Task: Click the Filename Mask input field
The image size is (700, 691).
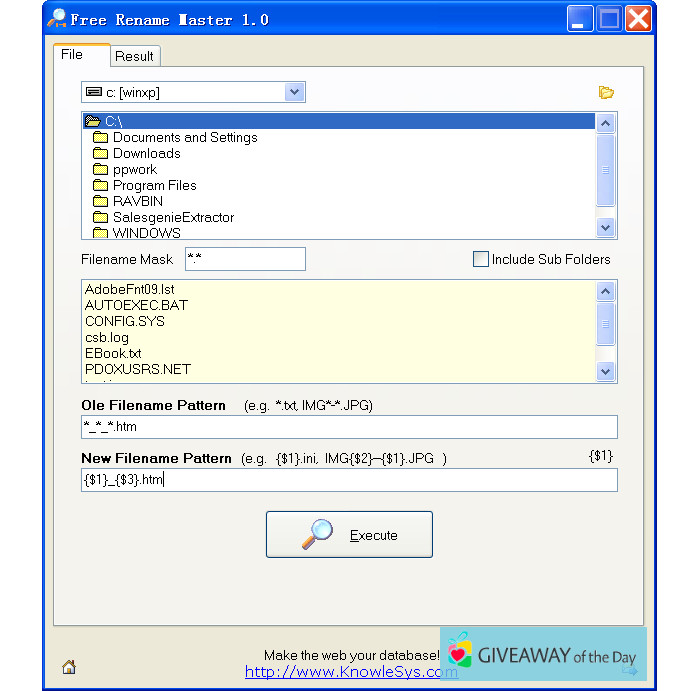Action: (x=245, y=259)
